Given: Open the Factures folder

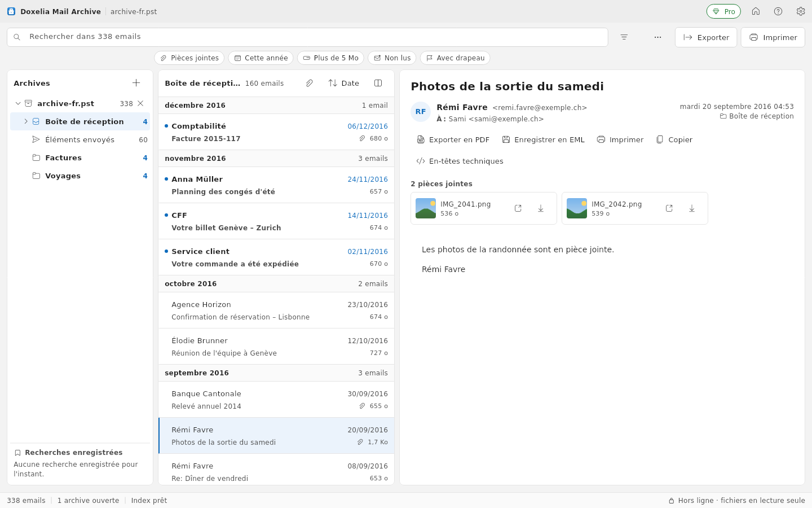Looking at the screenshot, I should click(80, 157).
